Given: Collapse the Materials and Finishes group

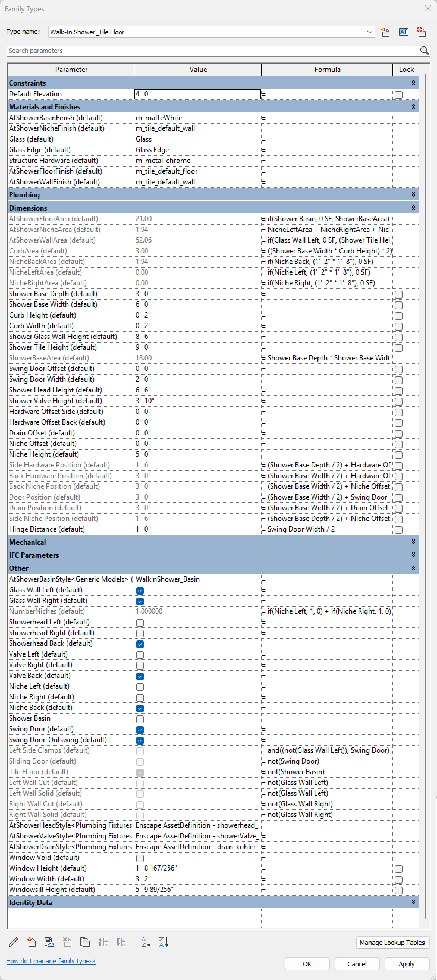Looking at the screenshot, I should 413,107.
